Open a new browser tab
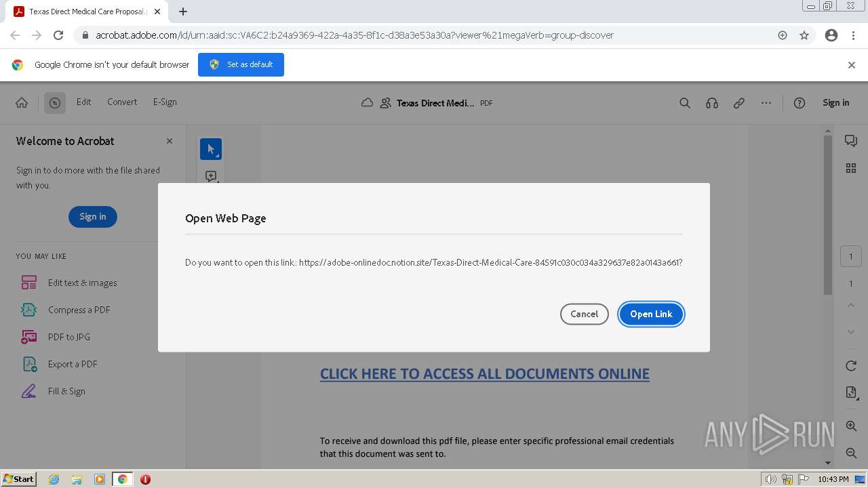 click(x=183, y=12)
